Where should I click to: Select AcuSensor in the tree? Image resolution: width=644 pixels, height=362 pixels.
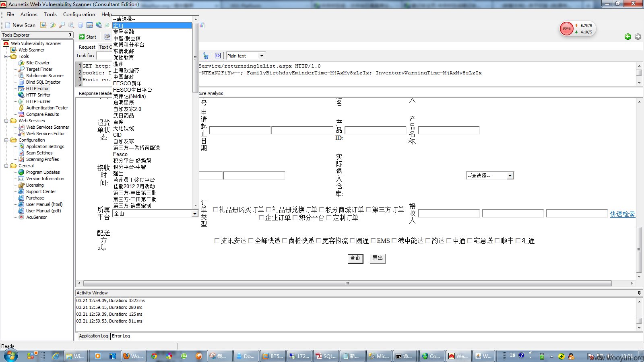tap(36, 217)
